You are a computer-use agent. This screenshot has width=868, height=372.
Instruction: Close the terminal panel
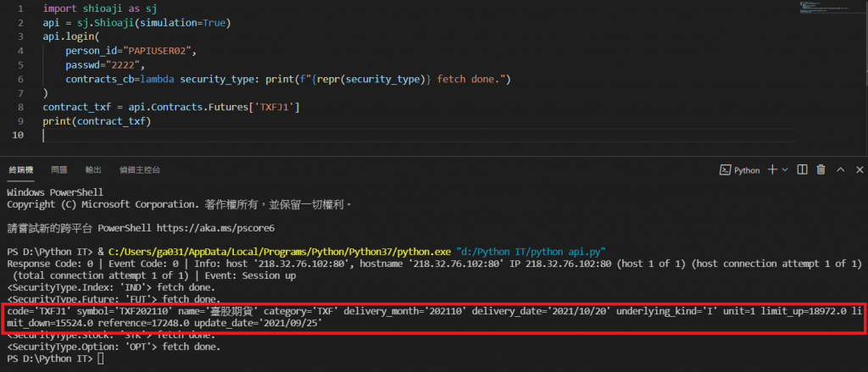click(860, 170)
